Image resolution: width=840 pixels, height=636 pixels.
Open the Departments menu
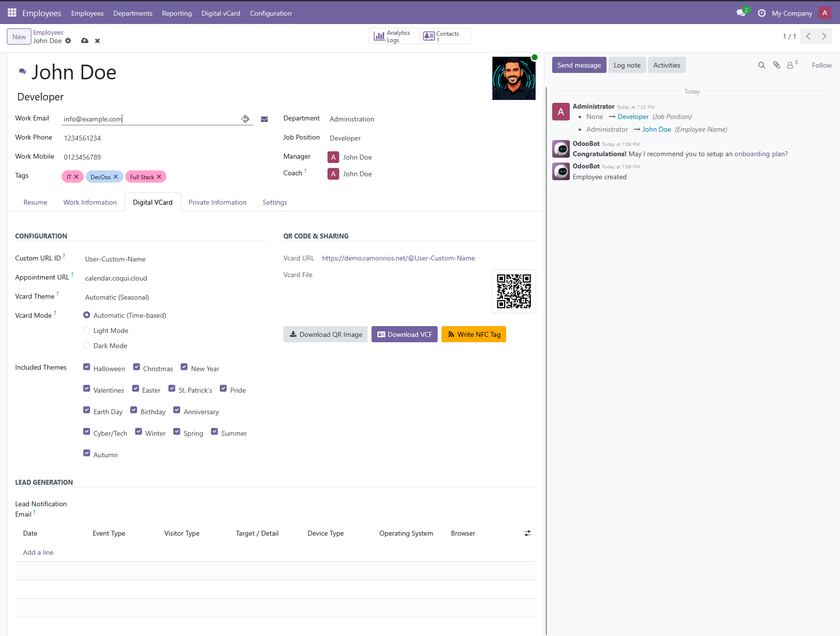click(x=133, y=13)
